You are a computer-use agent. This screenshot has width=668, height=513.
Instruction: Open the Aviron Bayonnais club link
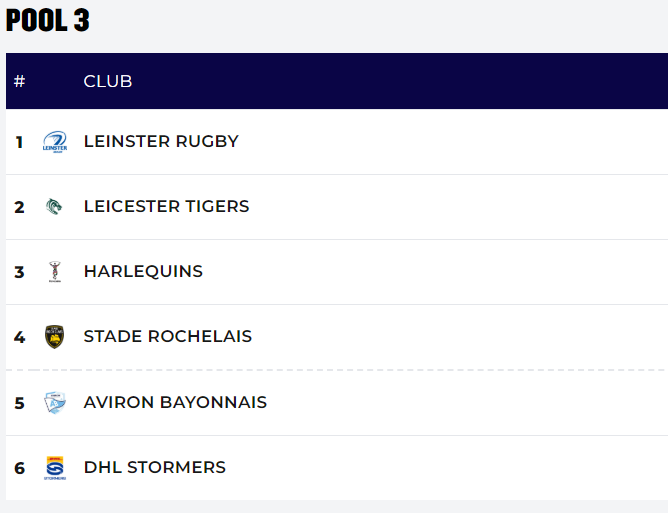[x=175, y=402]
